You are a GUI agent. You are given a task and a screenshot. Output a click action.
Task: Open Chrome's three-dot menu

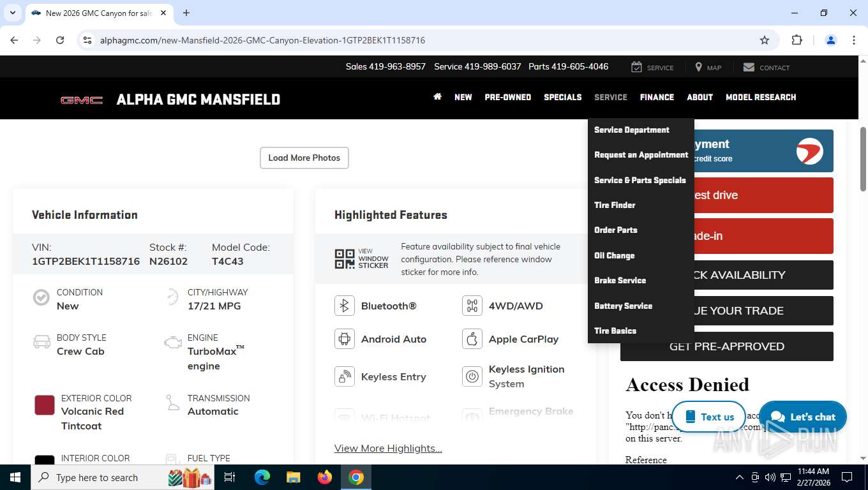(x=854, y=40)
